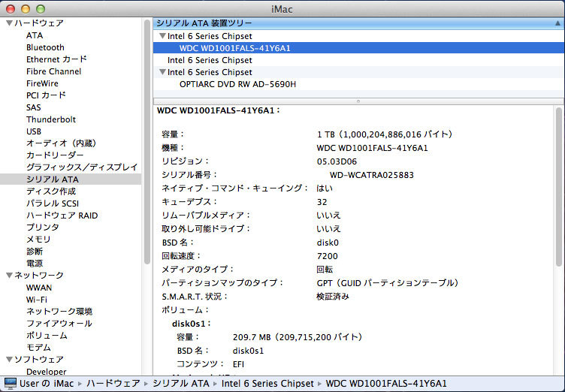This screenshot has width=565, height=392.
Task: Select ATA in the sidebar
Action: (x=35, y=35)
